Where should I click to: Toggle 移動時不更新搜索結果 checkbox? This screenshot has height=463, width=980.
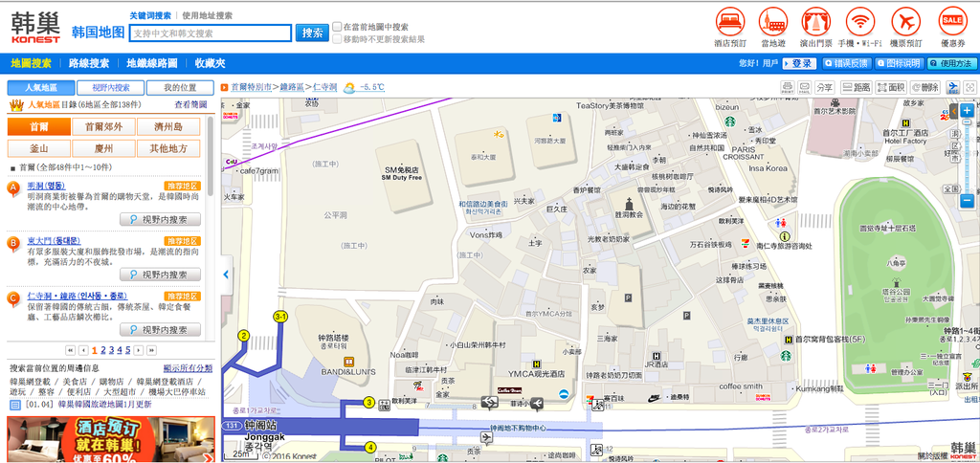338,38
